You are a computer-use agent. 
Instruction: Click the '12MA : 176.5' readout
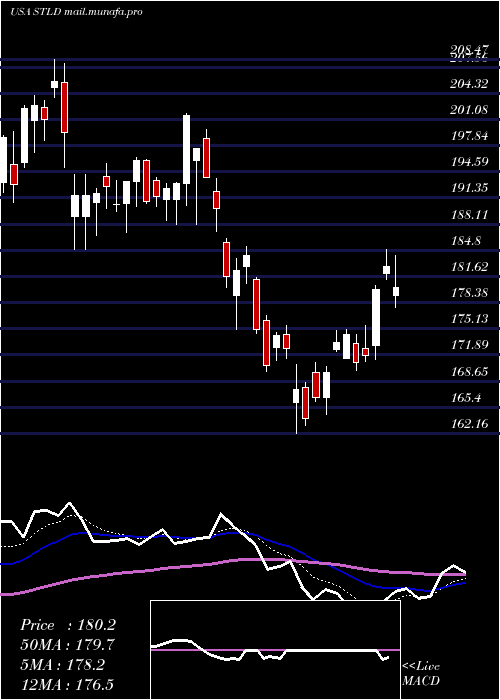point(67,684)
